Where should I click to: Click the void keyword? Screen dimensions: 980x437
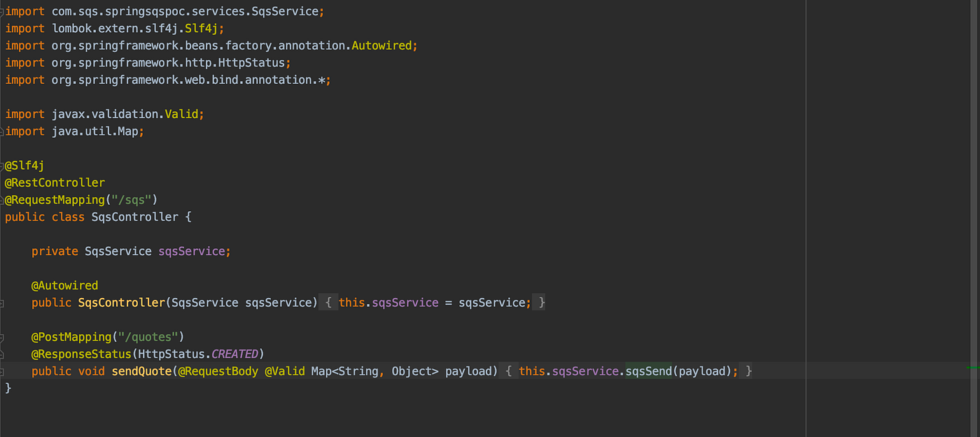tap(91, 371)
